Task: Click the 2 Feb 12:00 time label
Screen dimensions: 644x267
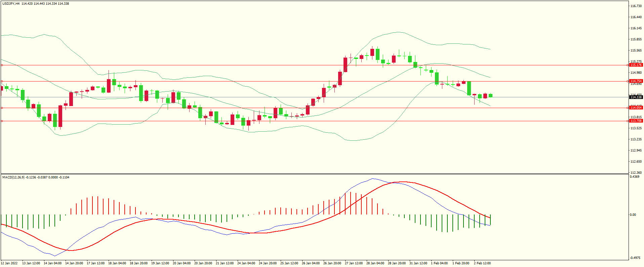Action: (482, 263)
